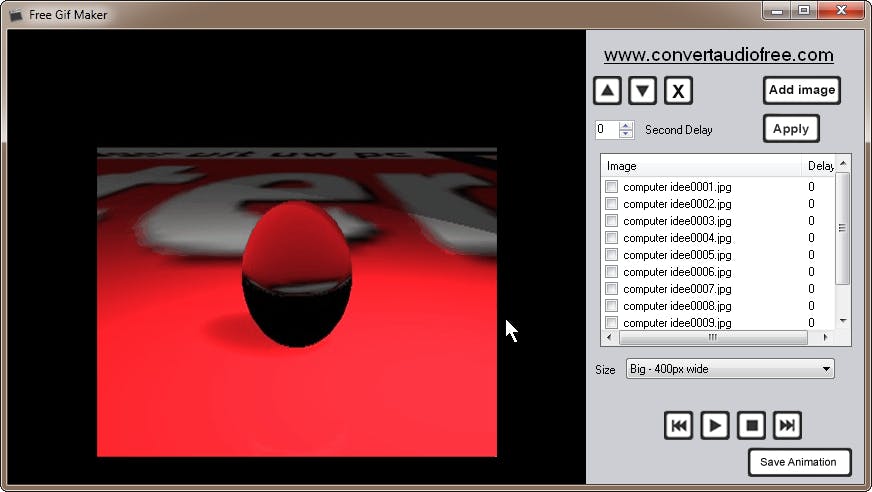Decrease the second delay with down spinner

[x=626, y=133]
